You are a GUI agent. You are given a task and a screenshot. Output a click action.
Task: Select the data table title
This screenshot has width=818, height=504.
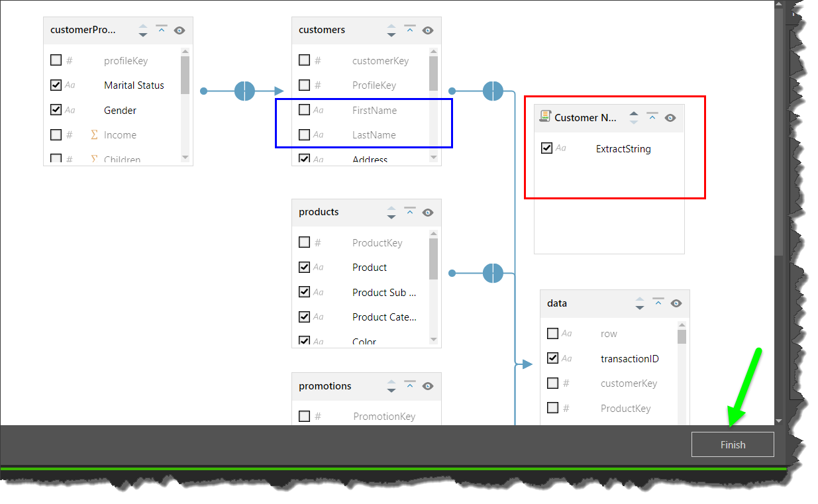pyautogui.click(x=557, y=303)
